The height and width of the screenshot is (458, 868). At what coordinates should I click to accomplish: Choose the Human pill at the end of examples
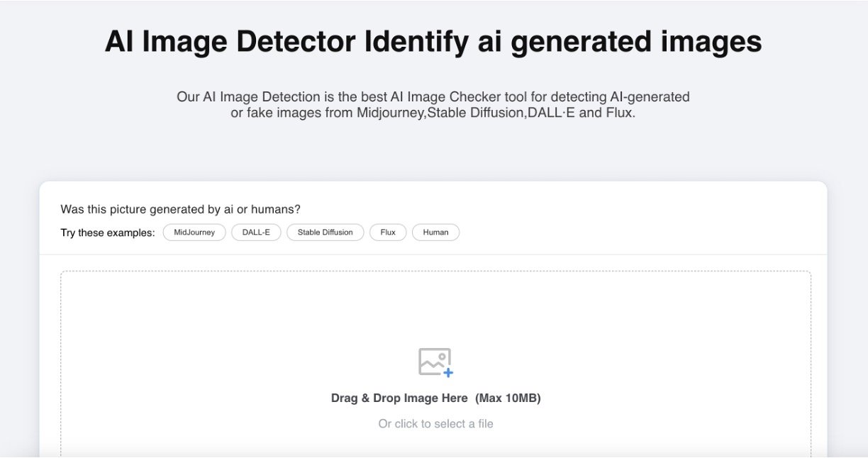(435, 232)
